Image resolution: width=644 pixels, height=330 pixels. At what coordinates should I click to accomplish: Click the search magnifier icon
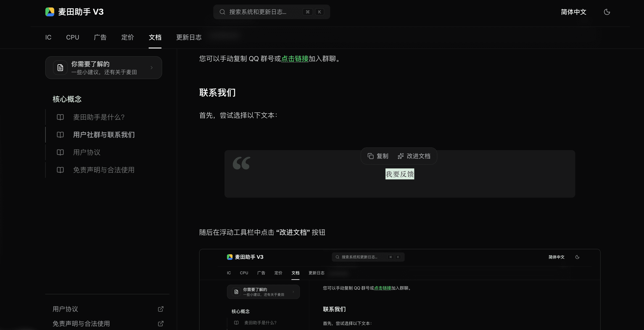tap(222, 12)
